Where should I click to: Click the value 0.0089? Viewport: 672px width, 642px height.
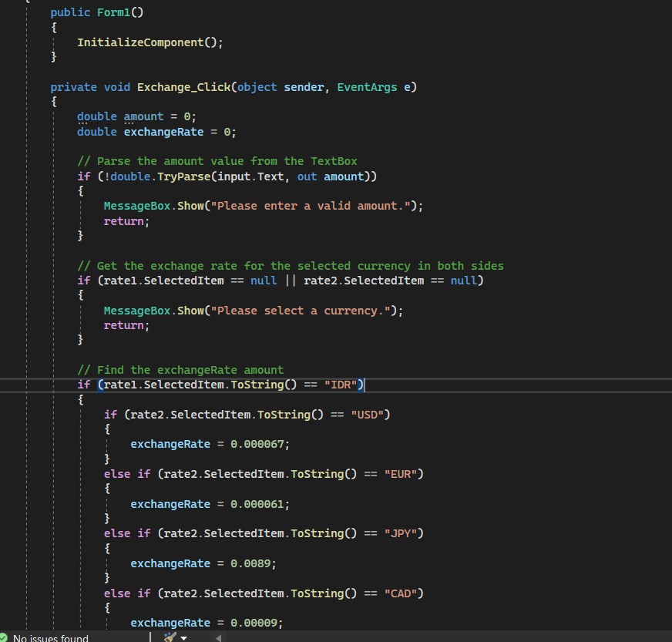pyautogui.click(x=250, y=563)
